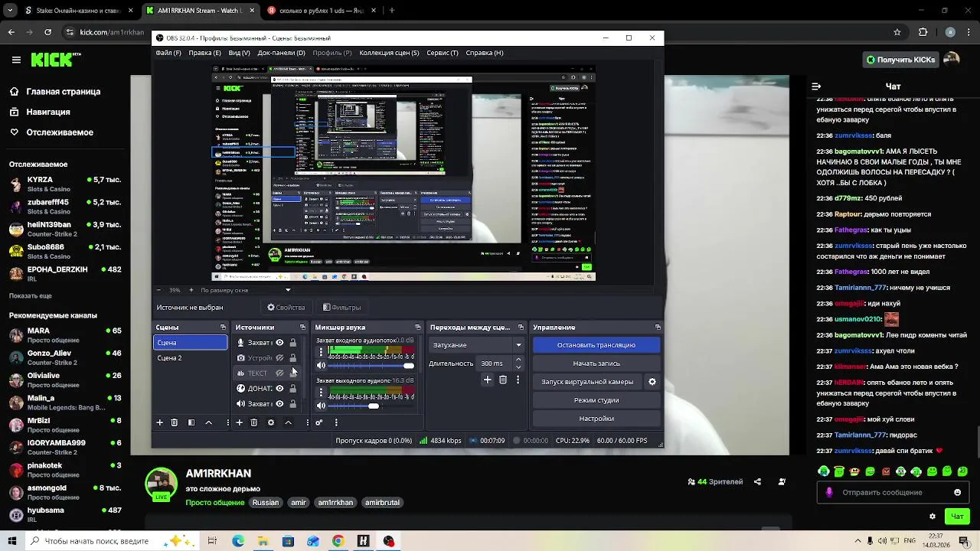The width and height of the screenshot is (980, 551).
Task: Zoom in the OBS preview with plus icon
Action: click(x=191, y=290)
